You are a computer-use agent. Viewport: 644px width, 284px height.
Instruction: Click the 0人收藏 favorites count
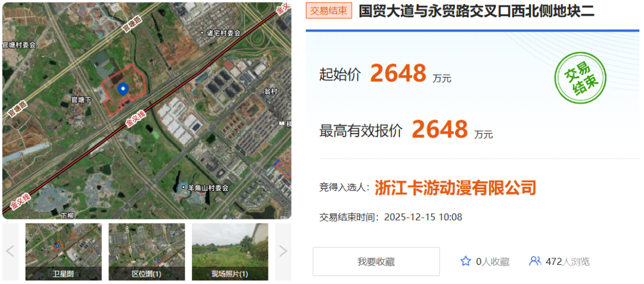pyautogui.click(x=493, y=261)
